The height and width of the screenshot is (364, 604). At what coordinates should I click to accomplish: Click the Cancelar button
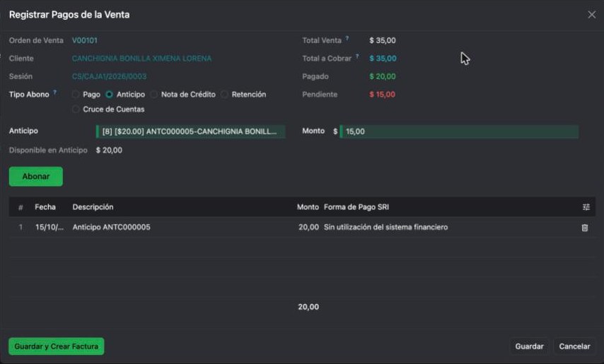[x=574, y=346]
